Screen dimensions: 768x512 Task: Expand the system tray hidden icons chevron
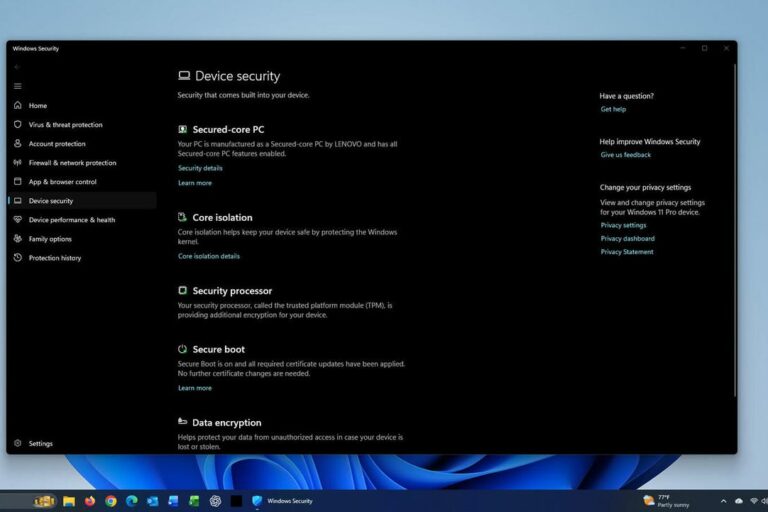pyautogui.click(x=723, y=500)
